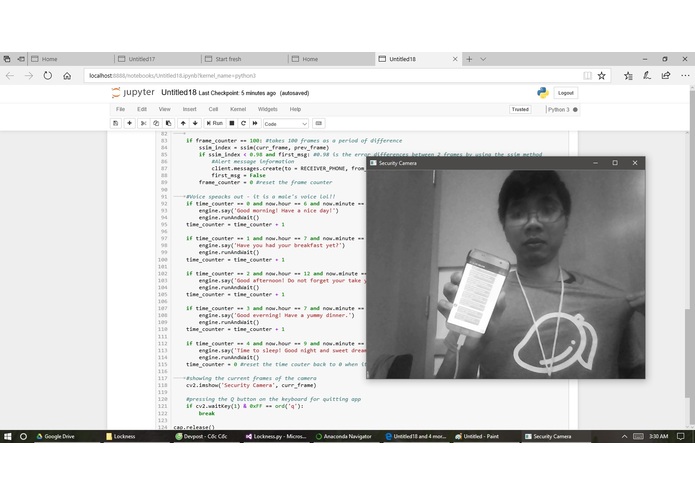Open reading view icon in address bar
695x494 pixels.
[587, 76]
